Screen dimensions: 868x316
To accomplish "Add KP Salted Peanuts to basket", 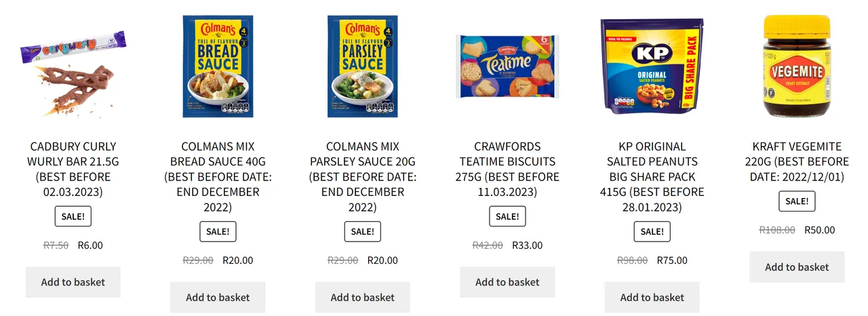I will [x=652, y=297].
